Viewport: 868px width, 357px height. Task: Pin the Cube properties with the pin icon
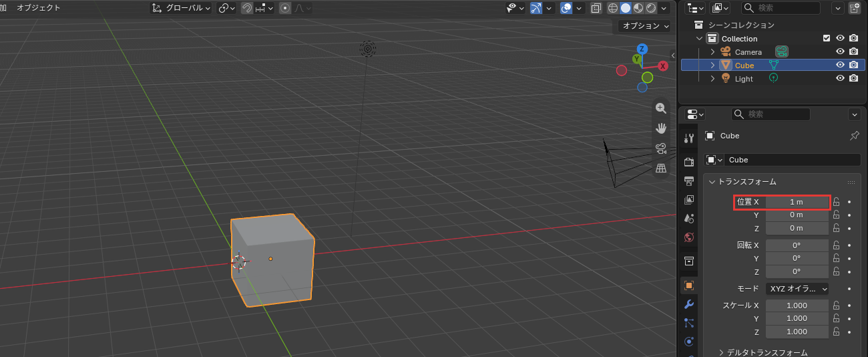854,136
